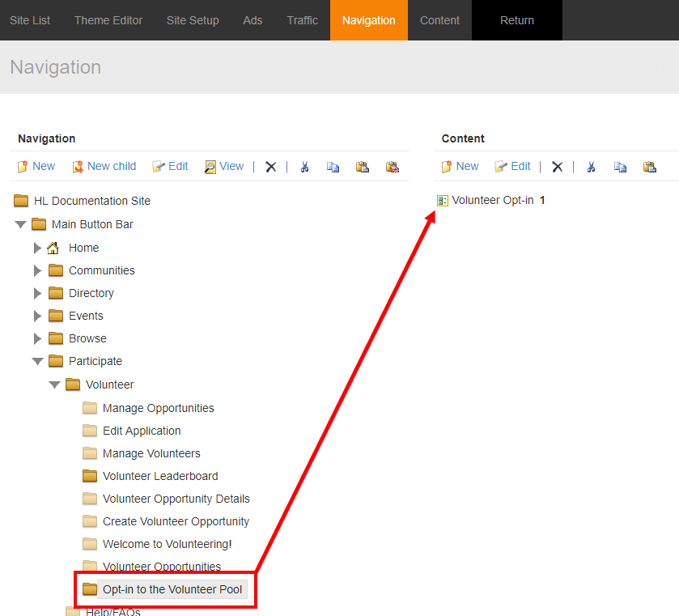Select Welcome to Volunteering! tree item

pyautogui.click(x=168, y=544)
